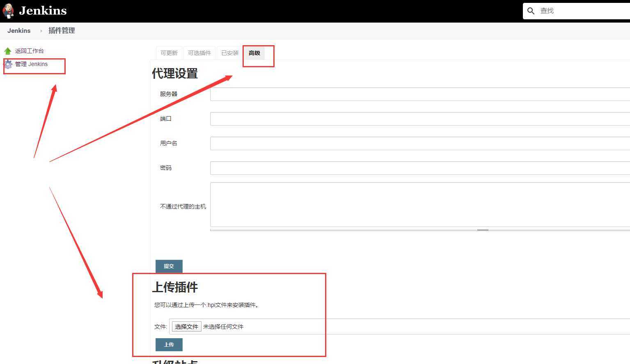Click the 未选择任何文件 text
Image resolution: width=630 pixels, height=364 pixels.
point(223,327)
